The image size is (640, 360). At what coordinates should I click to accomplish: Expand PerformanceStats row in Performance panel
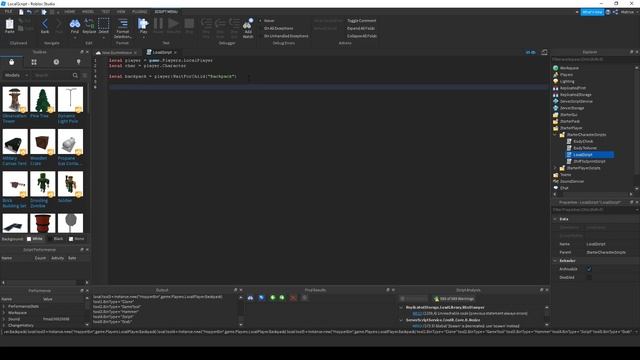[4, 306]
